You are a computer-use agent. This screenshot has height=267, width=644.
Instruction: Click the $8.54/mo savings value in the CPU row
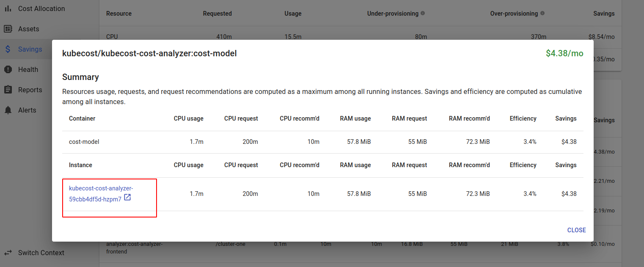point(601,37)
